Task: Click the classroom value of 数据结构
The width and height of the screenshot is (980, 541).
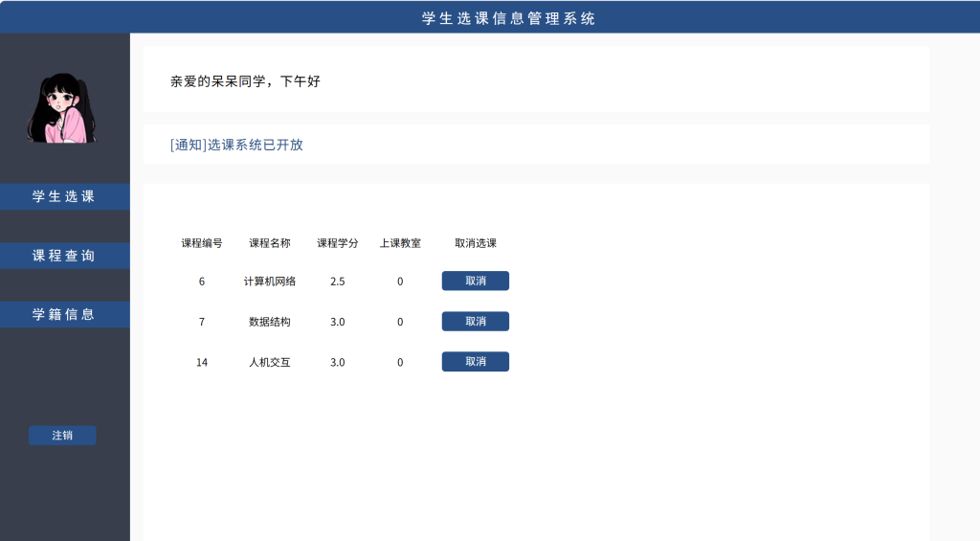Action: click(400, 322)
